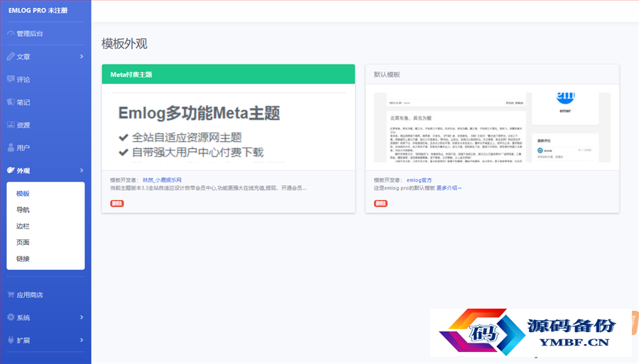Click the 默认模板 card title
639x364 pixels.
click(x=387, y=75)
